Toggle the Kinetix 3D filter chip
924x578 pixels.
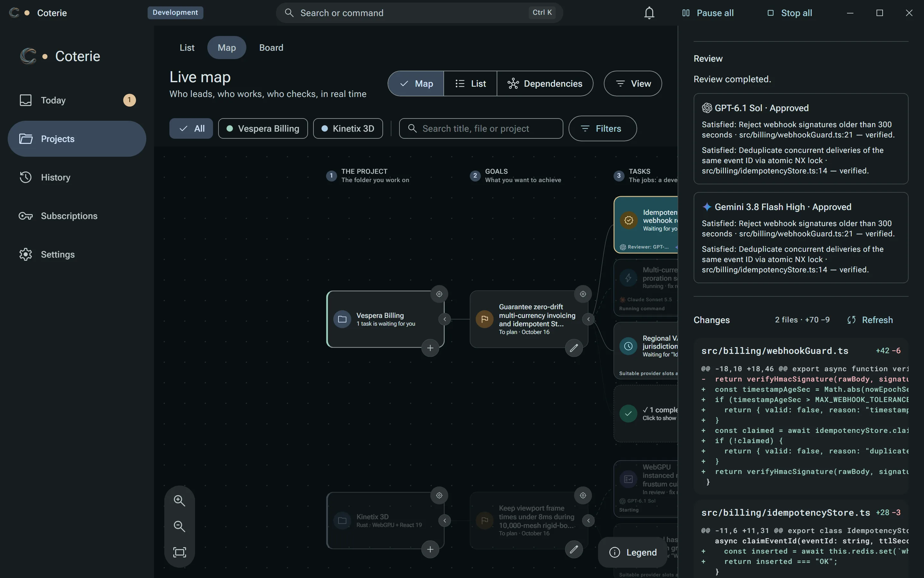pyautogui.click(x=348, y=128)
